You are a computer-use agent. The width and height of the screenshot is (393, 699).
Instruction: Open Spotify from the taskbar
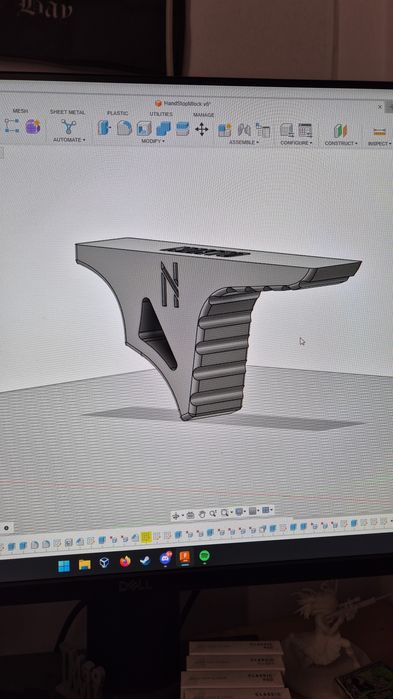[x=204, y=555]
